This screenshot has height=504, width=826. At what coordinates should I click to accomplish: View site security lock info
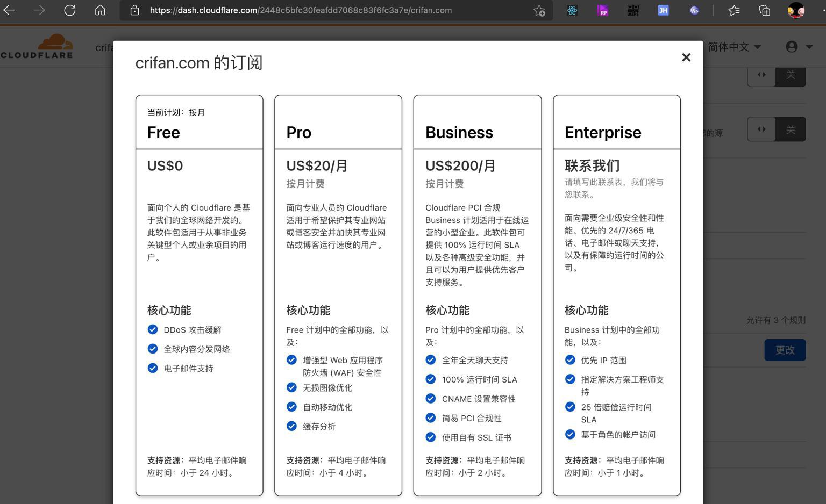coord(135,10)
